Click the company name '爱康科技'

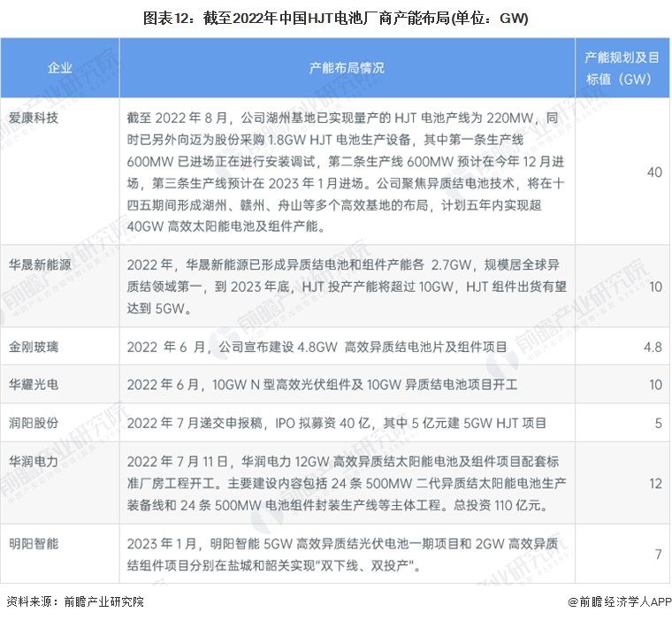(x=34, y=118)
